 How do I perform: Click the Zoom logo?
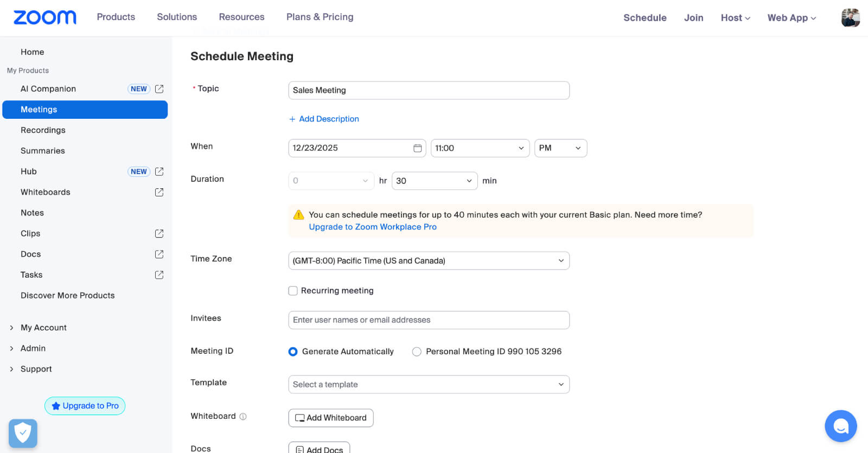click(44, 17)
